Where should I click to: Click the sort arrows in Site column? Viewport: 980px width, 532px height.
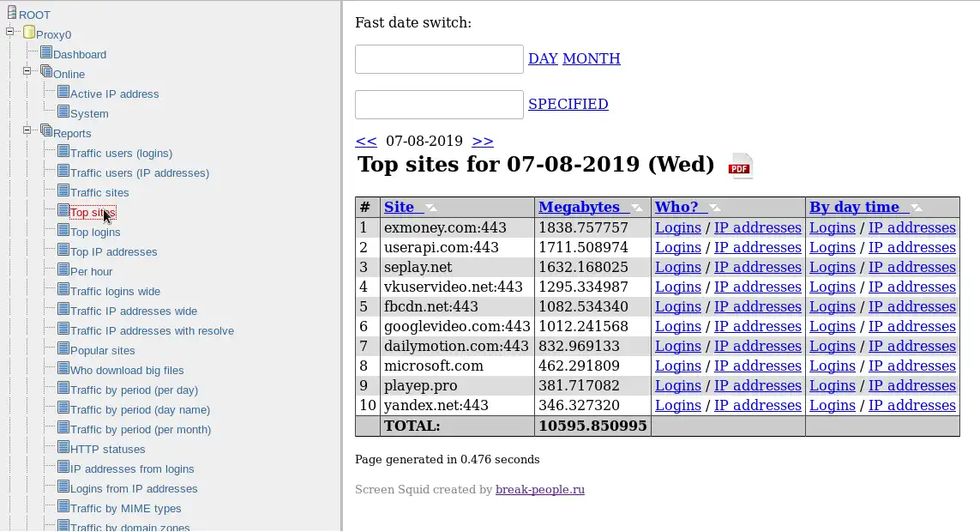pos(431,208)
